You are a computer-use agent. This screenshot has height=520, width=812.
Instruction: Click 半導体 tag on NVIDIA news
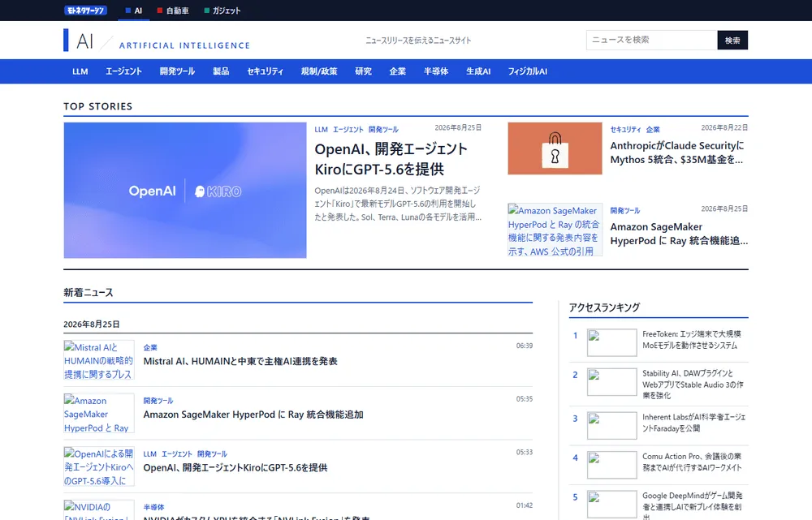pyautogui.click(x=153, y=508)
